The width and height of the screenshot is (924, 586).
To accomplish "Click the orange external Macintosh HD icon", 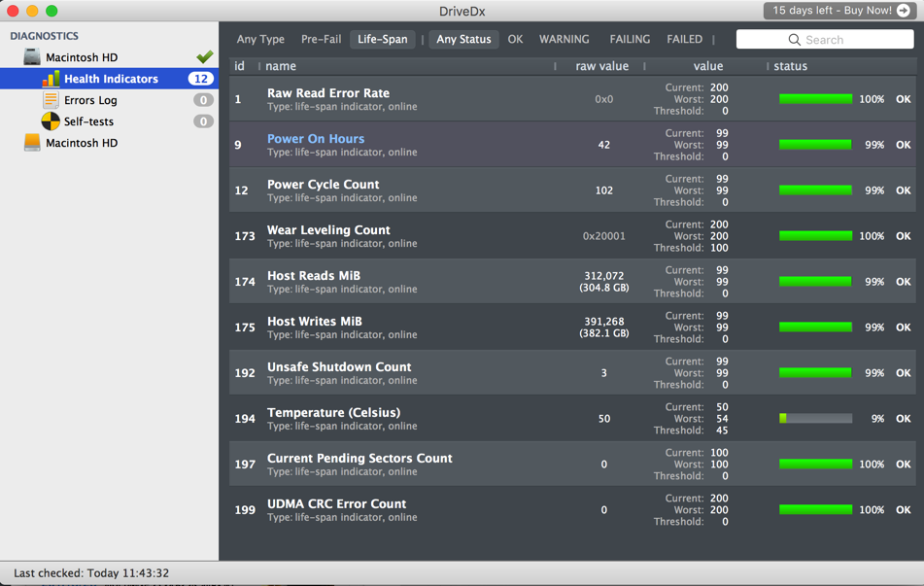I will [x=32, y=143].
